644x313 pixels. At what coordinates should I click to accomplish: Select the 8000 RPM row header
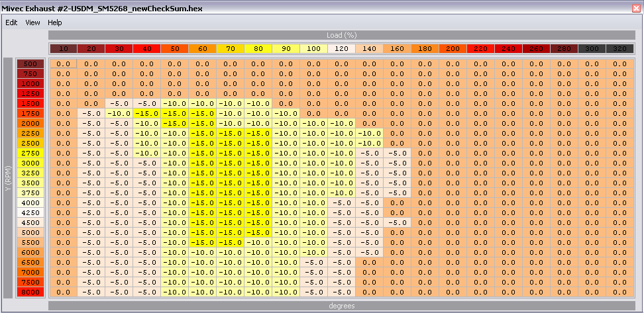tap(30, 292)
